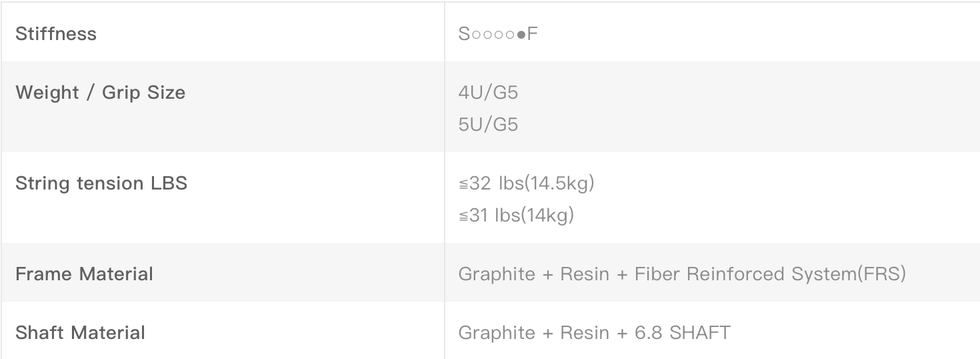The width and height of the screenshot is (980, 359).
Task: Select the Shaft Material label
Action: (x=80, y=332)
